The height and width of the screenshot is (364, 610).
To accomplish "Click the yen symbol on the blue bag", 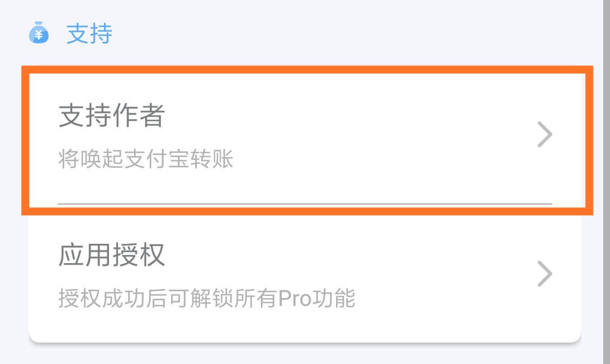I will click(38, 36).
